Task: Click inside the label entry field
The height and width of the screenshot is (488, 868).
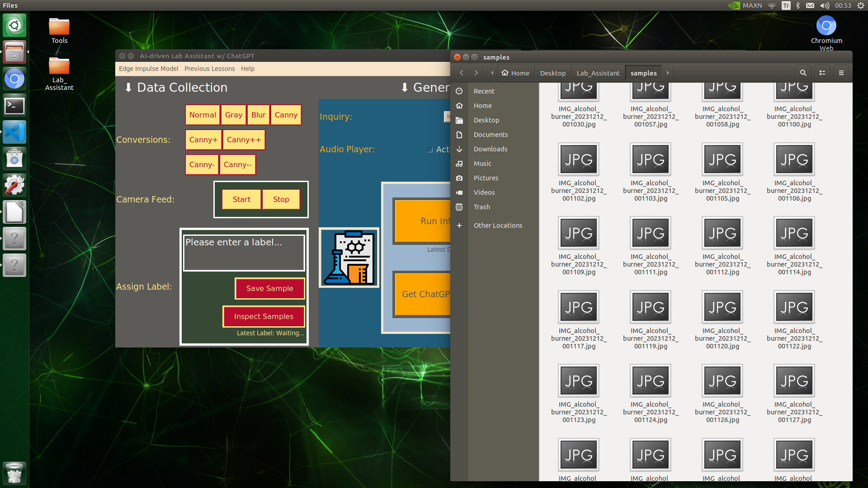Action: pos(244,252)
